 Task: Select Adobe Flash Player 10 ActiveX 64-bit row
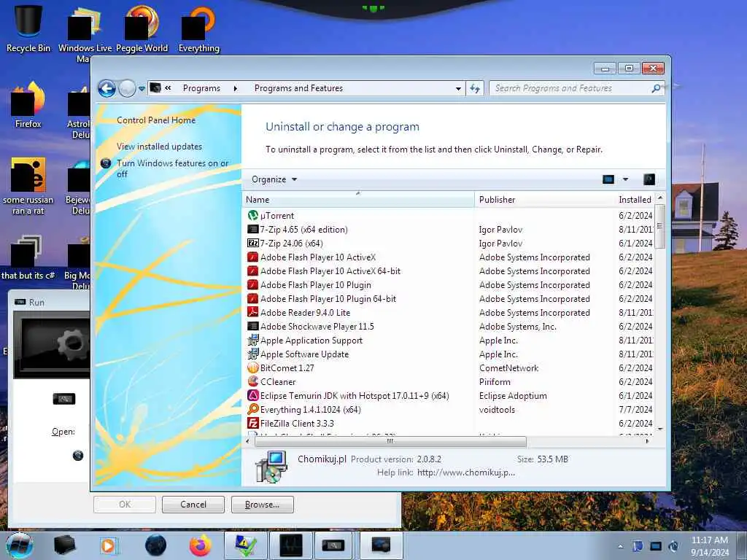click(x=449, y=271)
